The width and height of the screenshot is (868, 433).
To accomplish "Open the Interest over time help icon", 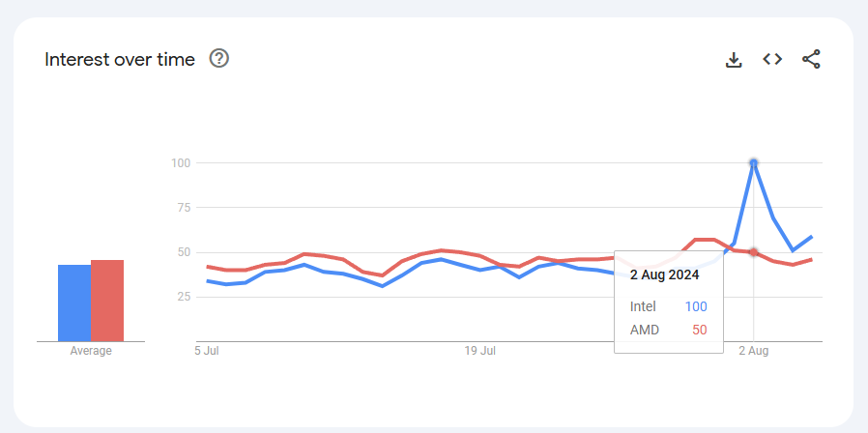I will [219, 58].
